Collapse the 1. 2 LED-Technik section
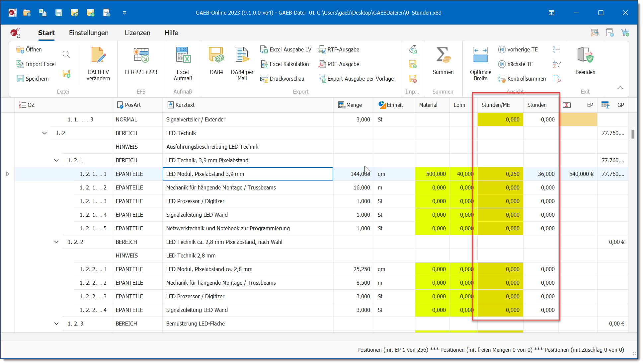The width and height of the screenshot is (643, 364). point(44,133)
